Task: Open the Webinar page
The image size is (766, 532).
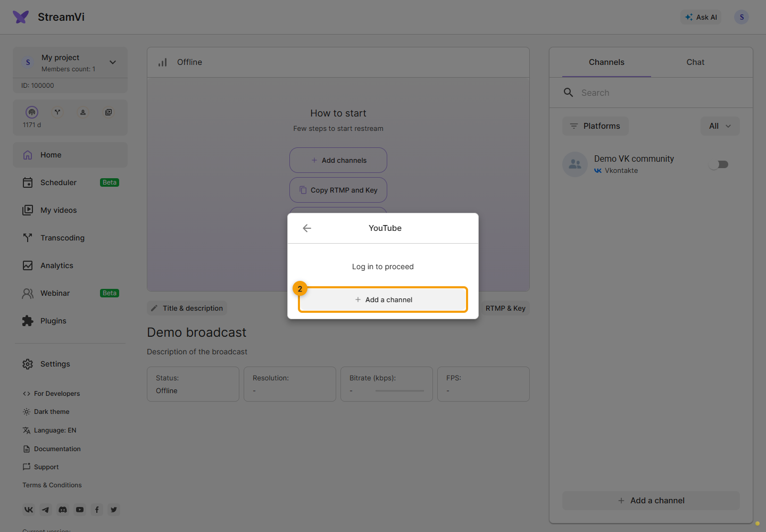Action: 70,293
